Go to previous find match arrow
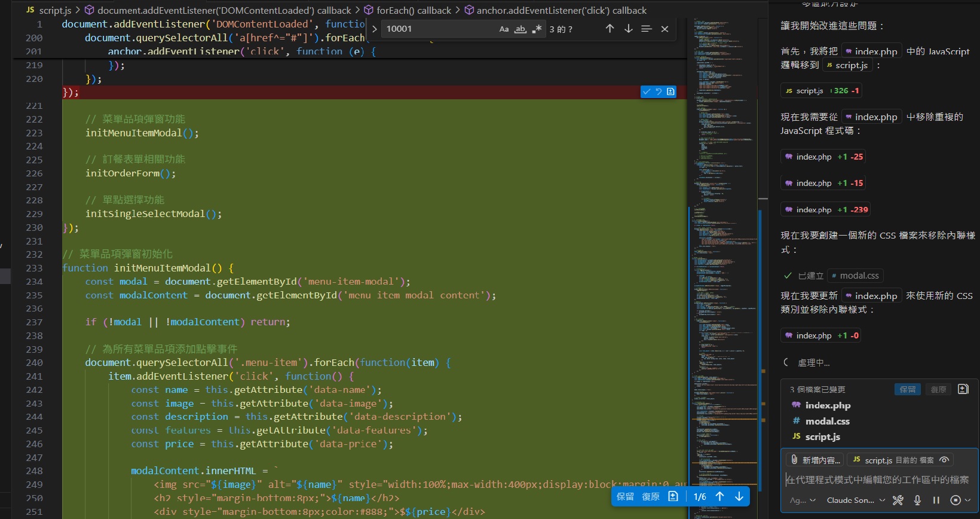 [610, 29]
